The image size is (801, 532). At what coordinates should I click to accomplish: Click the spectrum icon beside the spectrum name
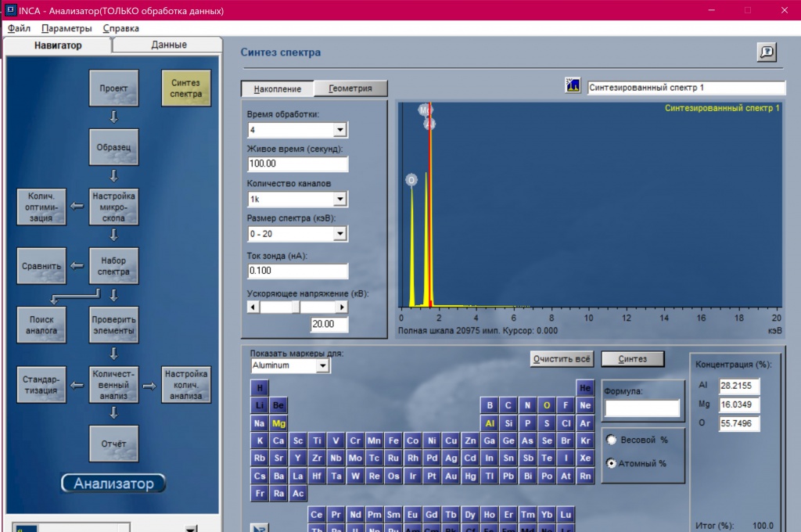click(x=573, y=86)
